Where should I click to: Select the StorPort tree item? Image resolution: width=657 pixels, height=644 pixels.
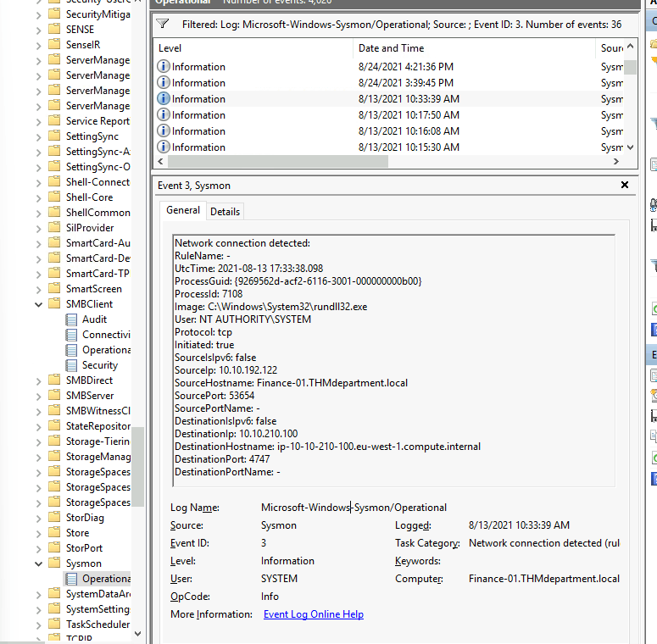click(x=84, y=548)
